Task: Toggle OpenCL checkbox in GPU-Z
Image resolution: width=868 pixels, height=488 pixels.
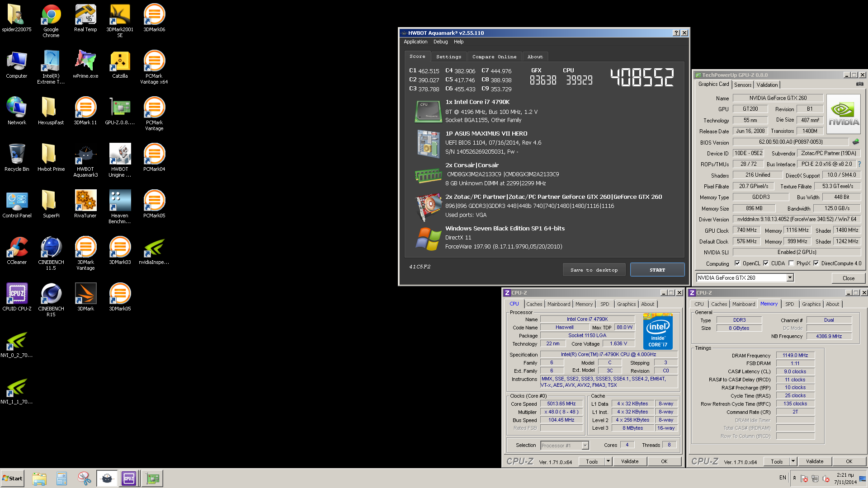Action: pos(737,263)
